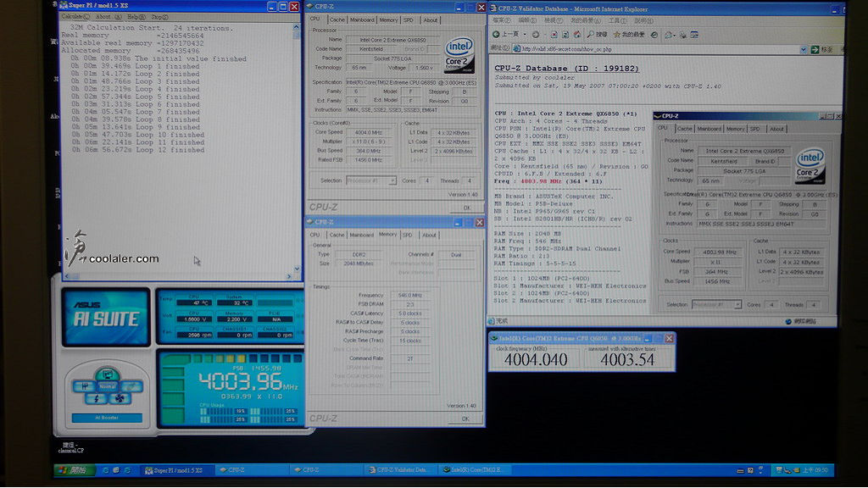Click the Internet Explorer History icon
868x488 pixels.
pos(654,34)
